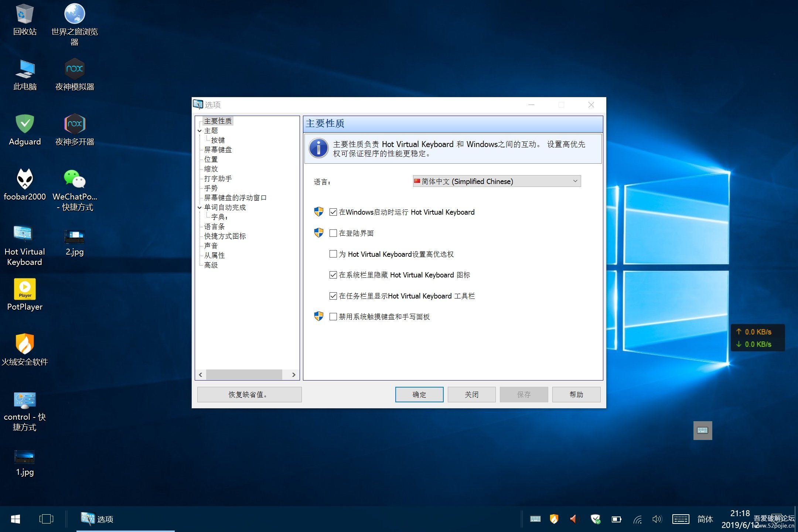Click the 帮助 help button
Screen dimensions: 798x532
576,395
